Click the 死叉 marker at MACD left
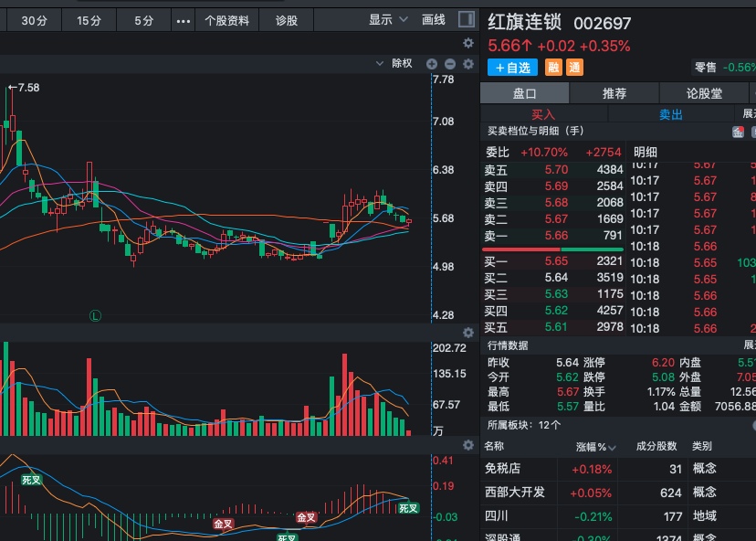The height and width of the screenshot is (541, 756). (31, 480)
